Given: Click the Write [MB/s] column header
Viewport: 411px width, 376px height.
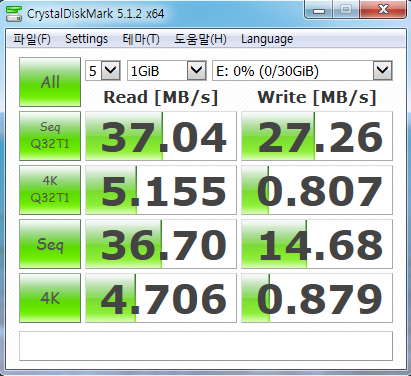Looking at the screenshot, I should click(x=317, y=97).
